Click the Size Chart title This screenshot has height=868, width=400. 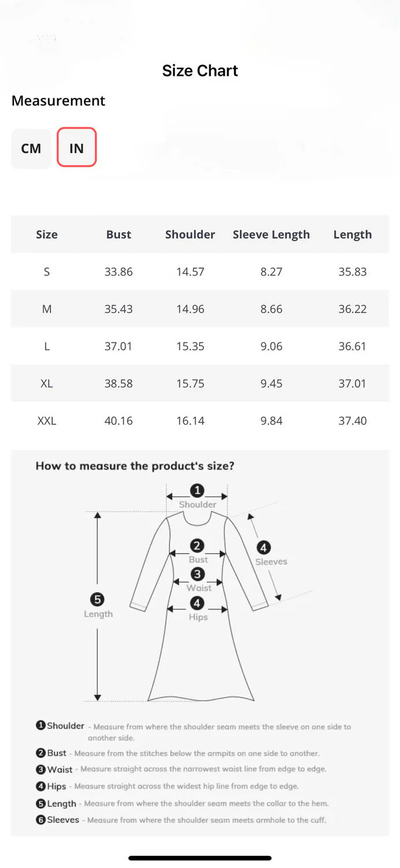[x=200, y=71]
